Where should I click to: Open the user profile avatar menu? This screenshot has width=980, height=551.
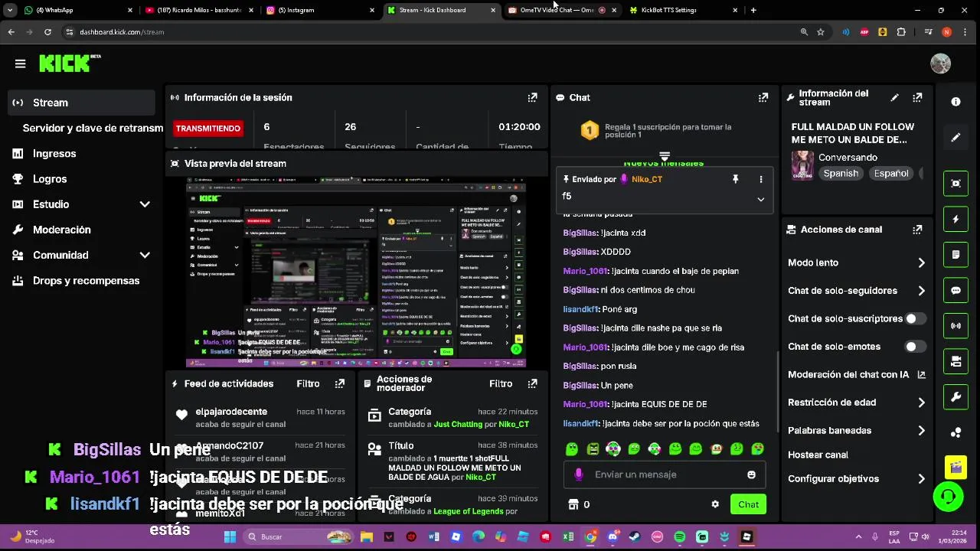940,64
